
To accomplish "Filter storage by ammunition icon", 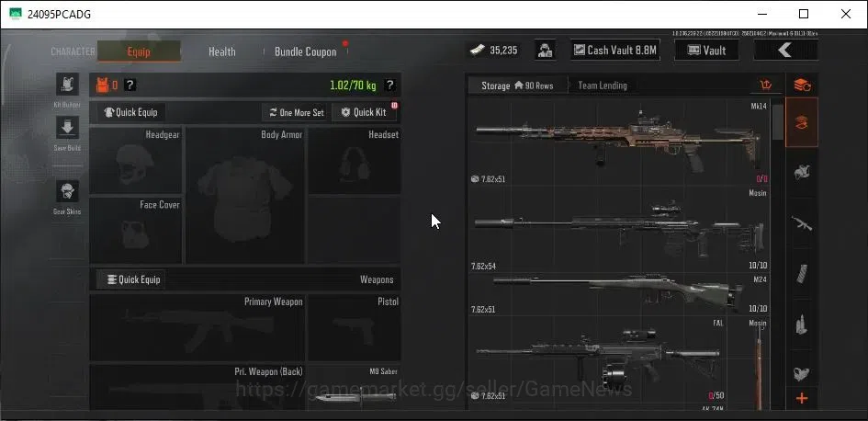I will [x=802, y=324].
